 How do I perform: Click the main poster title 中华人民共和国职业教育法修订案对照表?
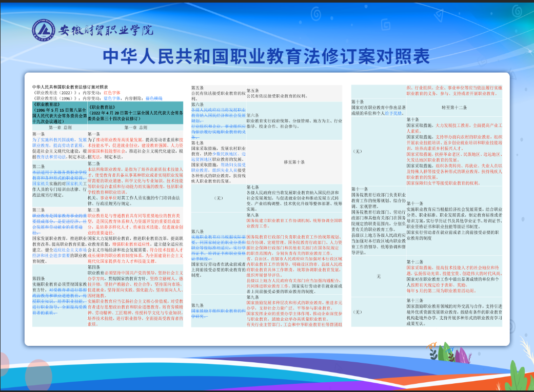click(x=266, y=55)
